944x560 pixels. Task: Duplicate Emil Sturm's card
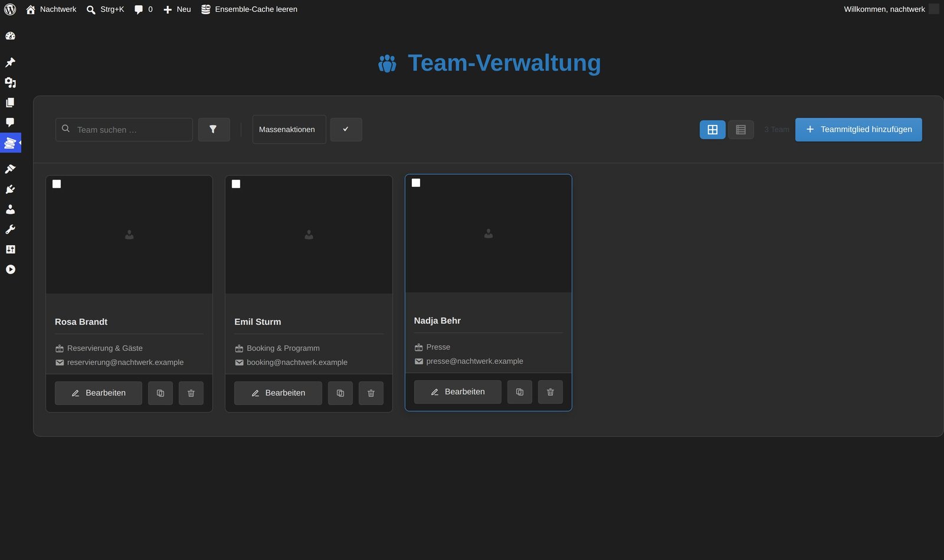340,393
